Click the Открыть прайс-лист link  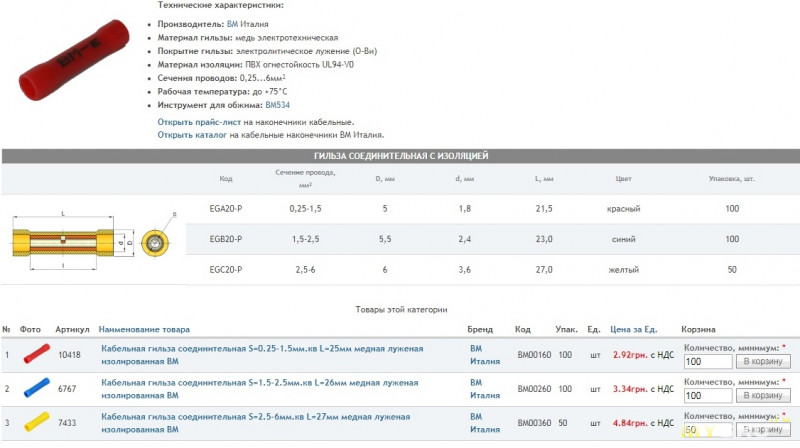(199, 122)
